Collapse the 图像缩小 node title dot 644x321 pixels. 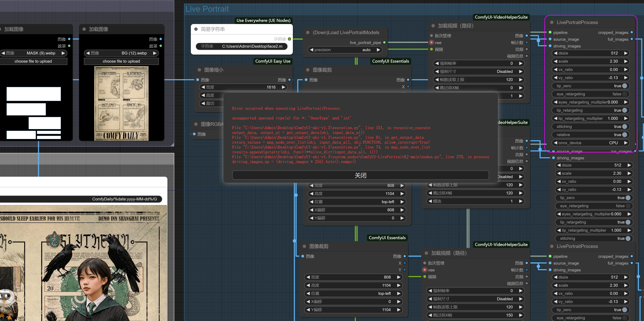pos(199,70)
